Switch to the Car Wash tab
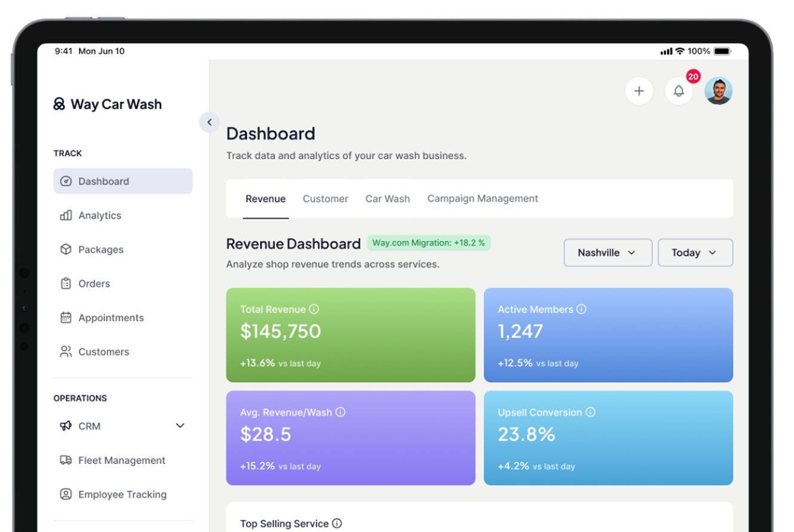The image size is (794, 532). pos(388,199)
